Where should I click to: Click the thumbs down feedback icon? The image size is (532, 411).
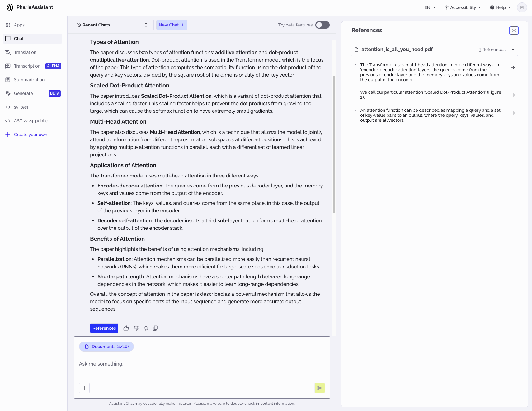pyautogui.click(x=136, y=328)
